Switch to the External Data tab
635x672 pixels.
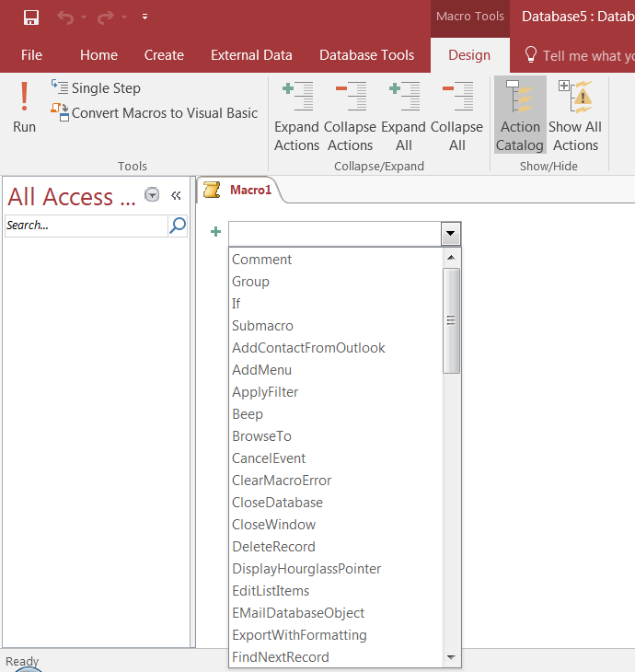pos(251,55)
